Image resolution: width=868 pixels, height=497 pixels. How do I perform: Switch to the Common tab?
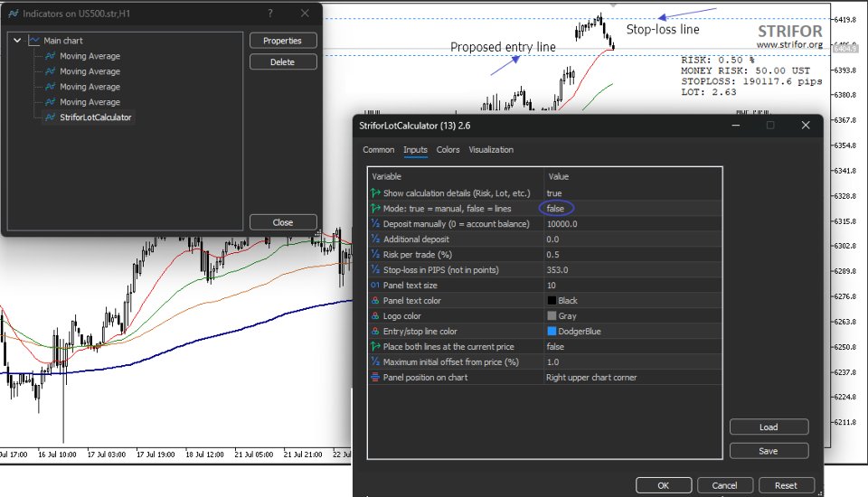(x=379, y=149)
